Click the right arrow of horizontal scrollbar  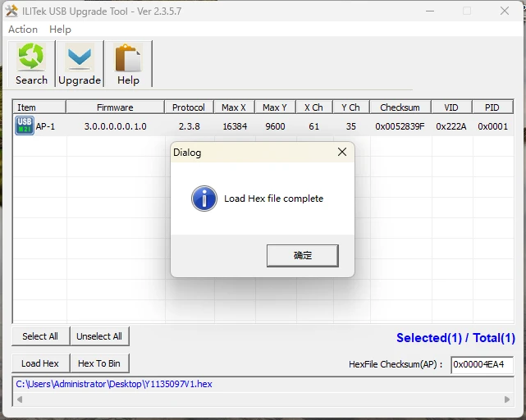[507, 399]
